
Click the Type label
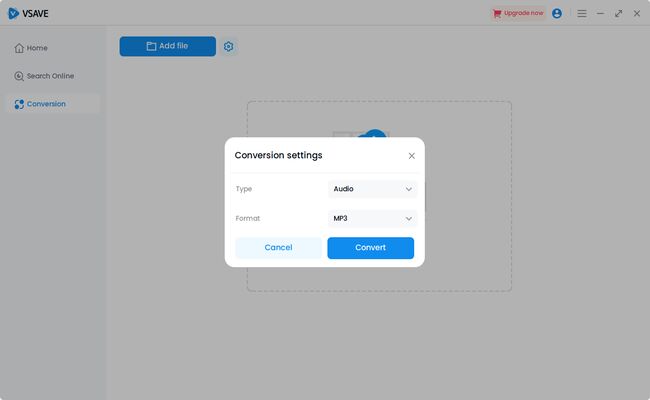[244, 189]
